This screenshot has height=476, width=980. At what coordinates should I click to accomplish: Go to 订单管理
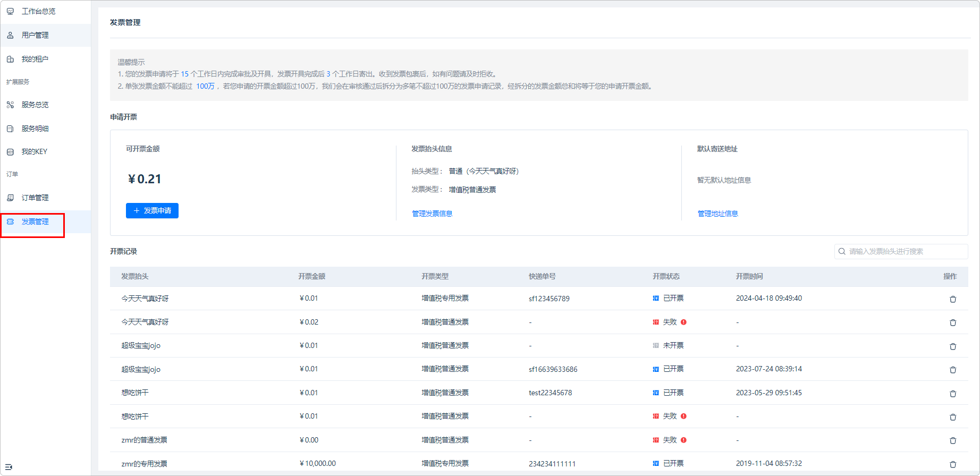(46, 198)
